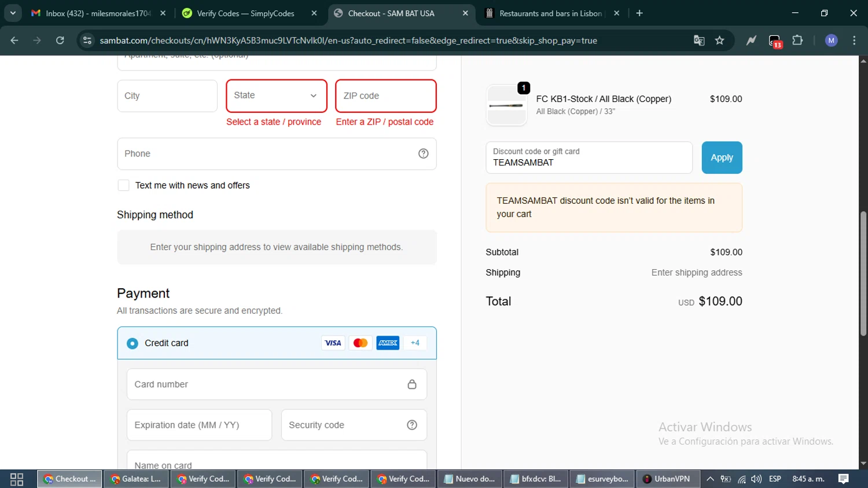Open the State dropdown
Image resolution: width=868 pixels, height=488 pixels.
coord(277,96)
